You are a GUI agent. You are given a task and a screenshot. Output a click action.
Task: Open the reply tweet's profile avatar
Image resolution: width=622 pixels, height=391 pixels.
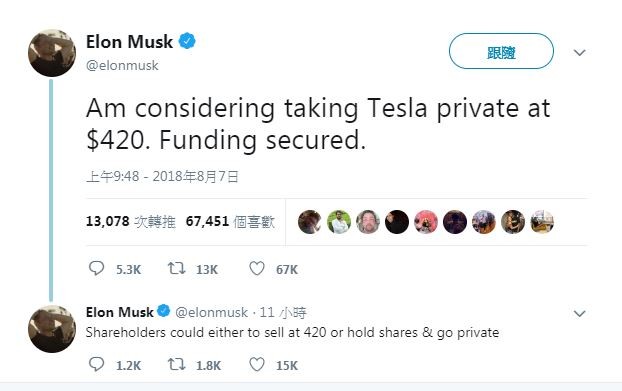[52, 329]
